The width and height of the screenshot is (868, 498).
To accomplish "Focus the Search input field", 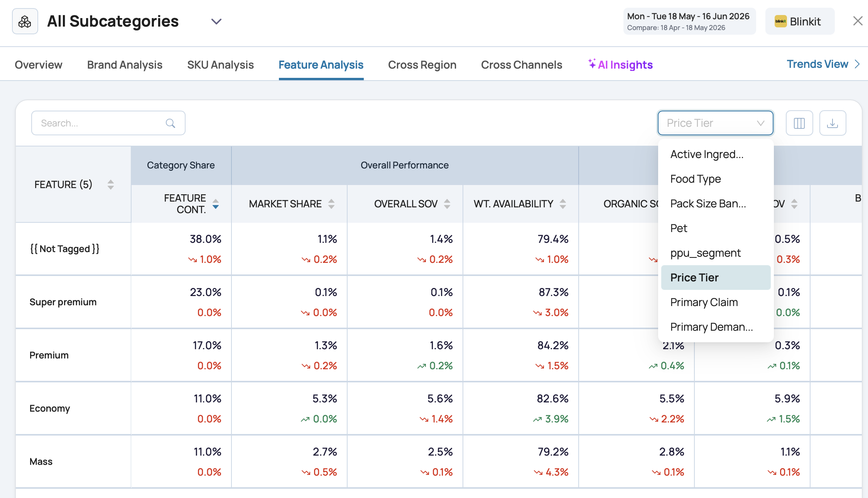I will click(x=108, y=123).
